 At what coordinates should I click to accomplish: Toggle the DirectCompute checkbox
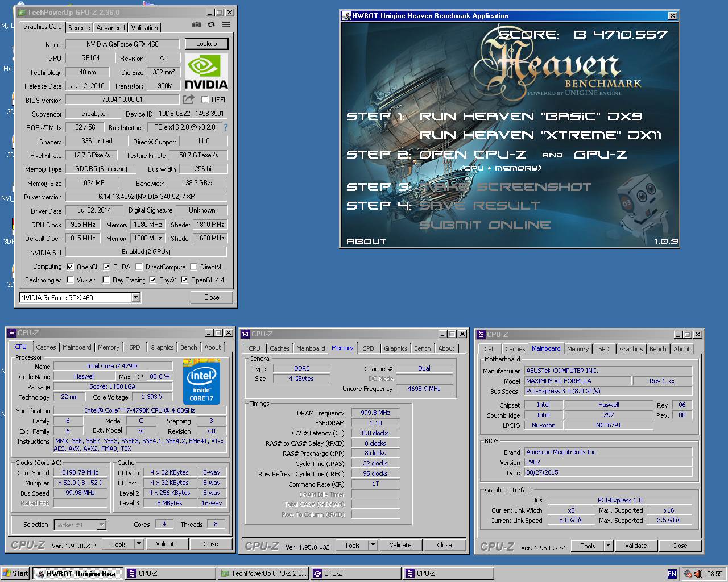139,267
